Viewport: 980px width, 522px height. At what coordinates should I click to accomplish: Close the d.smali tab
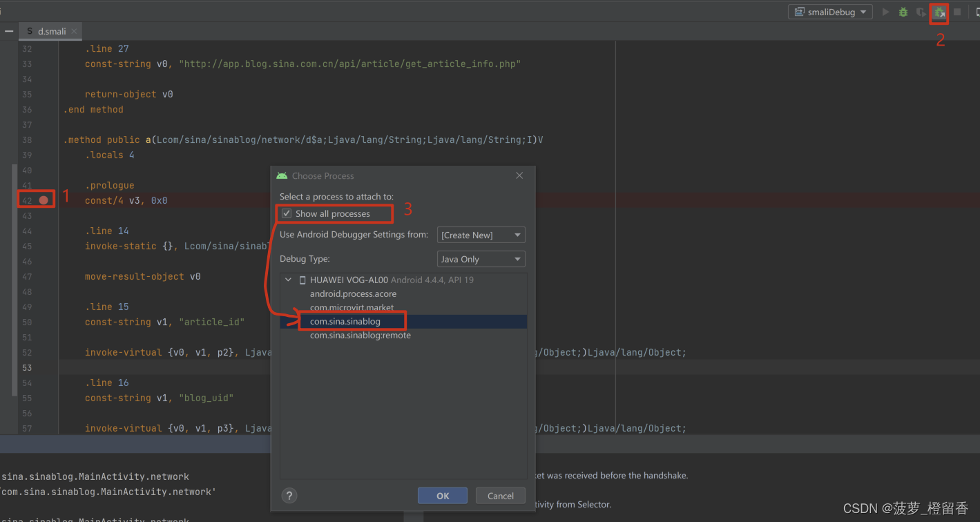[74, 31]
